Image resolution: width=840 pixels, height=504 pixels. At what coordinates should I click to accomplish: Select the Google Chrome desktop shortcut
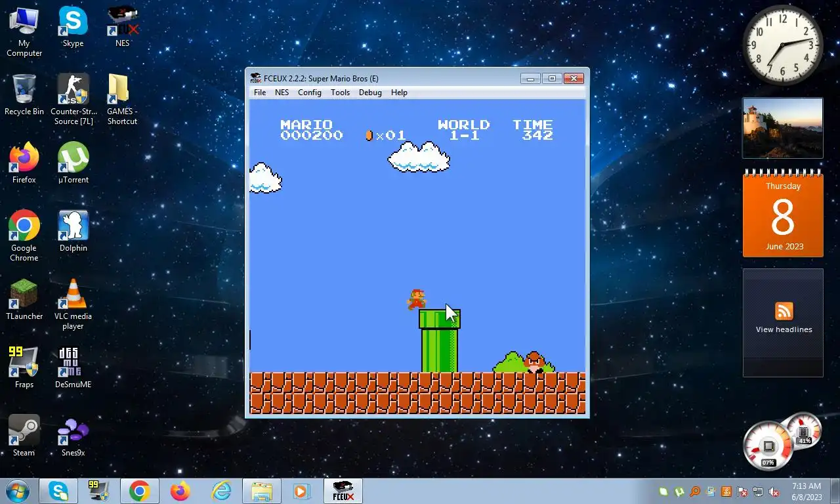24,236
